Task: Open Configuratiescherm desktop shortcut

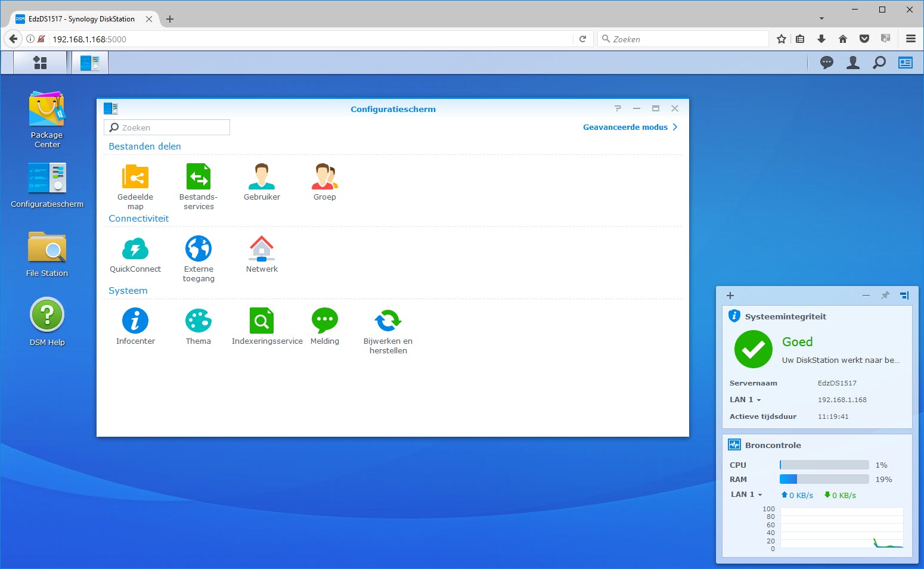Action: coord(47,185)
